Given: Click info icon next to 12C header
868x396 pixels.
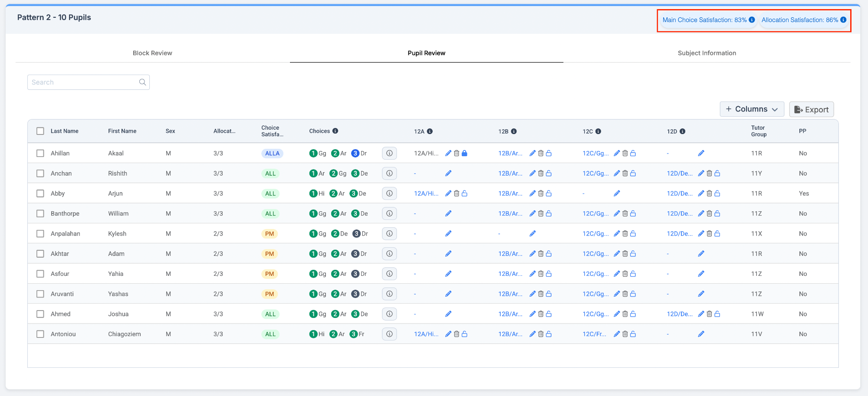Looking at the screenshot, I should coord(598,131).
